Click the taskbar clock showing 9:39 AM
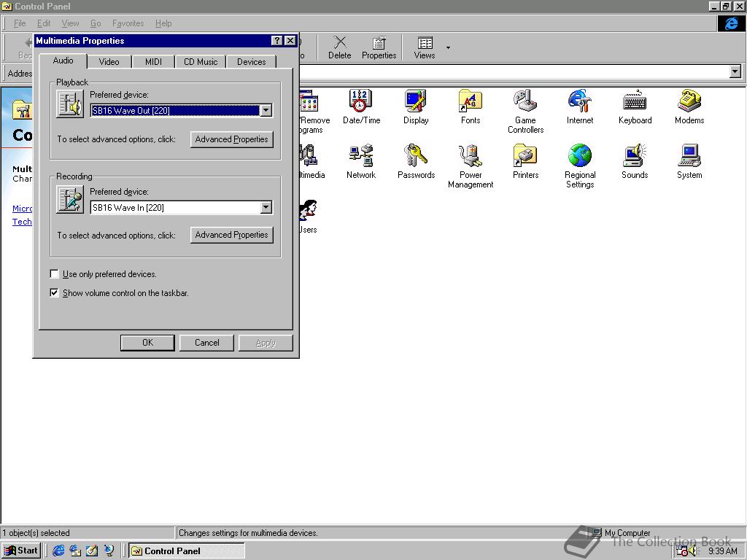This screenshot has width=747, height=560. coord(723,551)
